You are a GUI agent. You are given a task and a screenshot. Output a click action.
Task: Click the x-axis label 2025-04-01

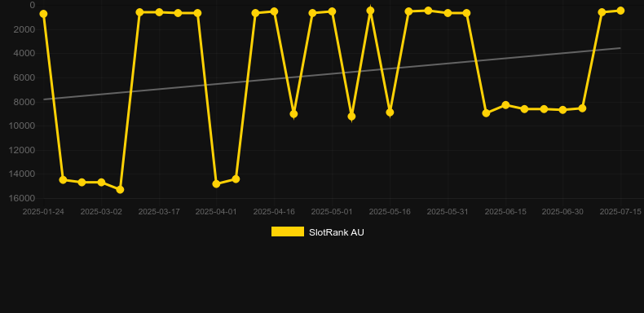[216, 212]
